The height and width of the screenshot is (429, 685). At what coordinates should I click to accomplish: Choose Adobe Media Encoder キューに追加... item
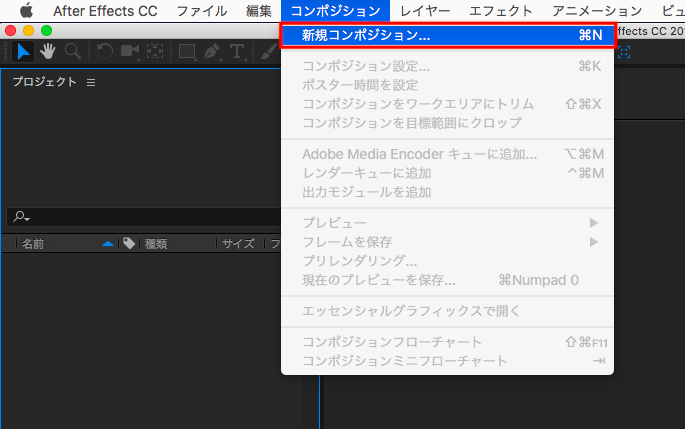pos(447,154)
